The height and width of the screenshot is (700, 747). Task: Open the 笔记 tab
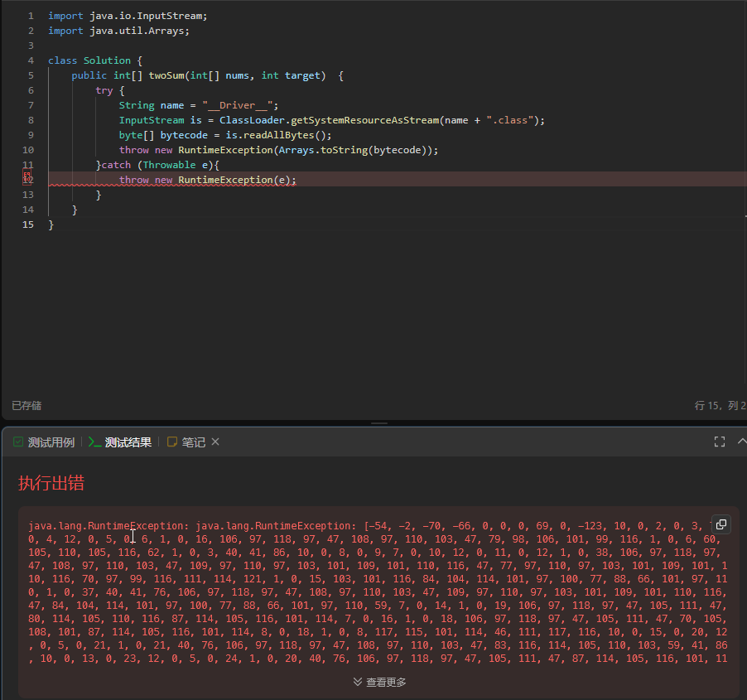187,442
